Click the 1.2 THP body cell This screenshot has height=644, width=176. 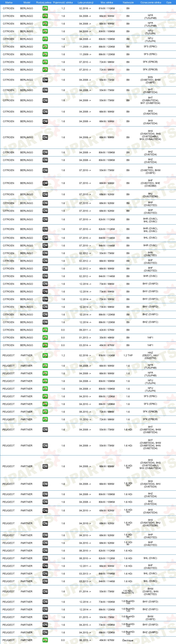[x=128, y=356]
